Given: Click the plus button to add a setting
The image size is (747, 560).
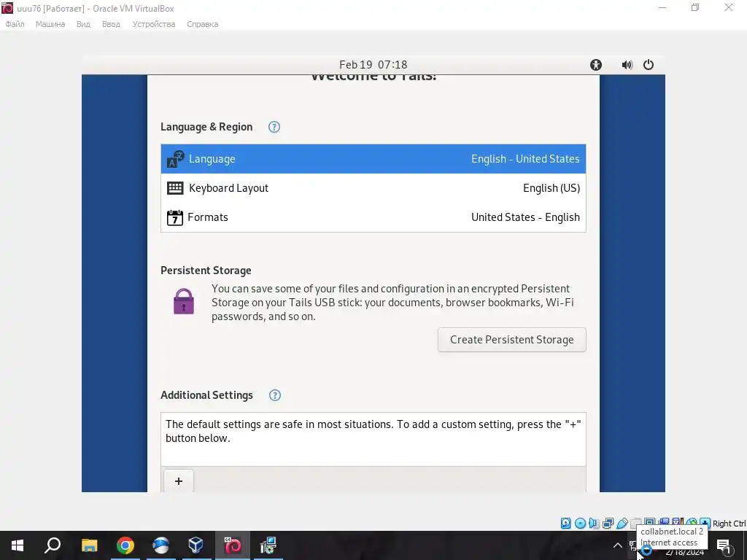Looking at the screenshot, I should [x=179, y=481].
